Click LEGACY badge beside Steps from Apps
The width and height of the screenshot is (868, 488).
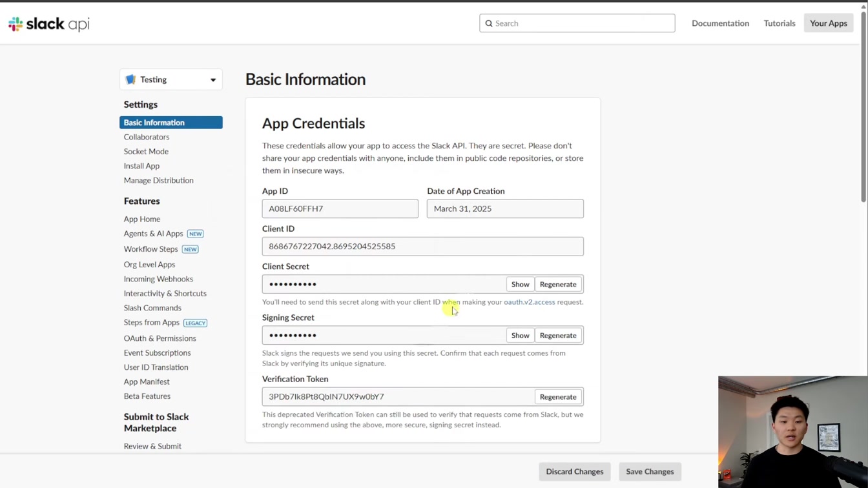pos(195,323)
